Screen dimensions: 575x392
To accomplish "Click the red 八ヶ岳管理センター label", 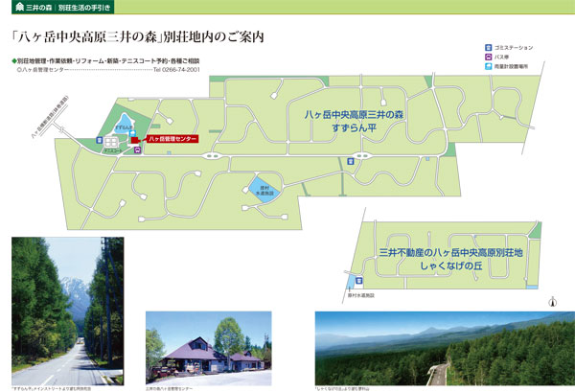I will tap(172, 139).
